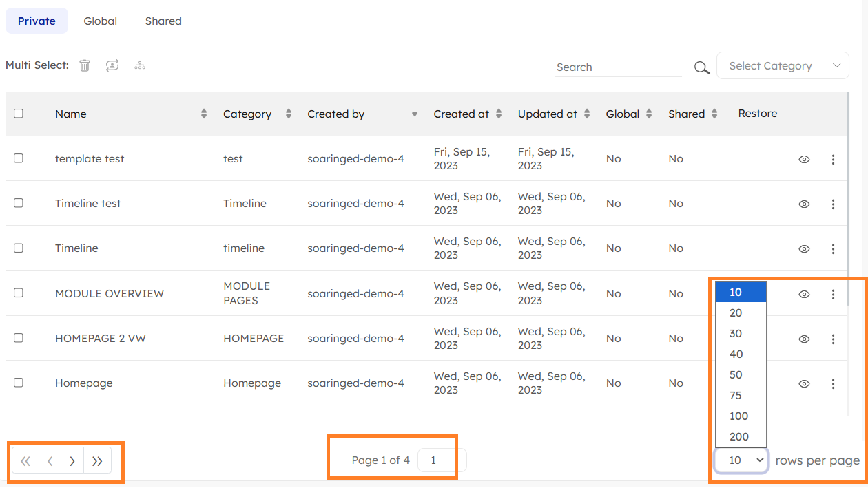
Task: Open the Select Category dropdown
Action: click(783, 66)
